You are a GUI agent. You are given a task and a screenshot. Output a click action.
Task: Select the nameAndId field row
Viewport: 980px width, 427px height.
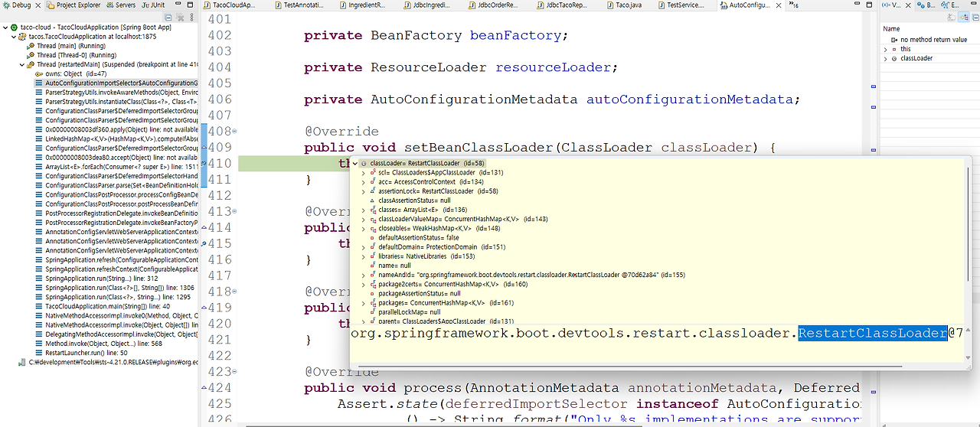pos(526,274)
